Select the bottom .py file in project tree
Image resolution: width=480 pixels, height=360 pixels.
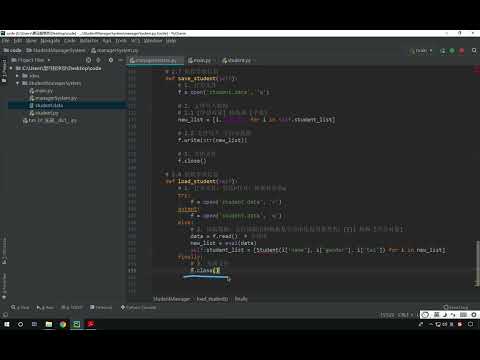50,120
